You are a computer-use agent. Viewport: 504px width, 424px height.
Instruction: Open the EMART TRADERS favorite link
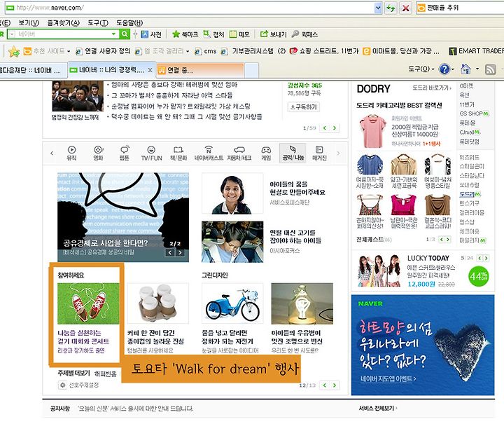click(x=476, y=51)
